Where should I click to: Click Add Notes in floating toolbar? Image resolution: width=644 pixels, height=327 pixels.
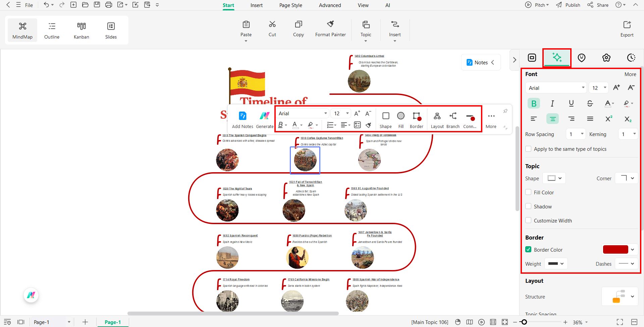pyautogui.click(x=243, y=120)
